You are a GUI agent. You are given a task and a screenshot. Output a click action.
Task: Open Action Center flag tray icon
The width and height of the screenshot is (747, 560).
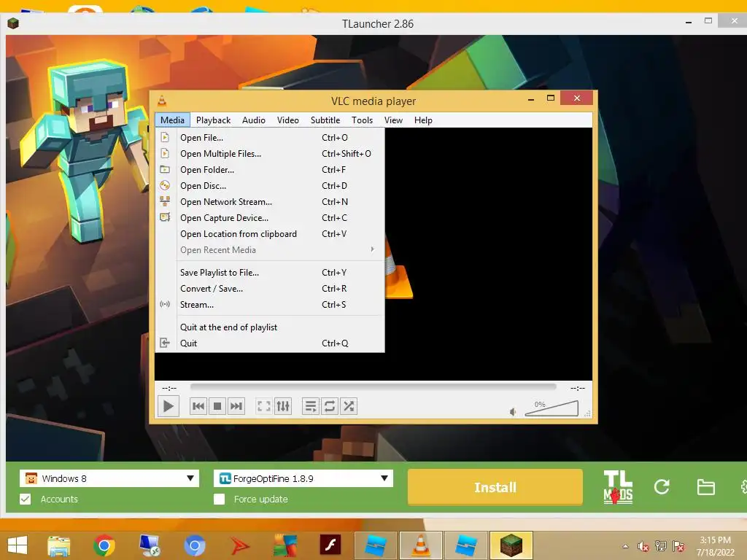point(678,546)
